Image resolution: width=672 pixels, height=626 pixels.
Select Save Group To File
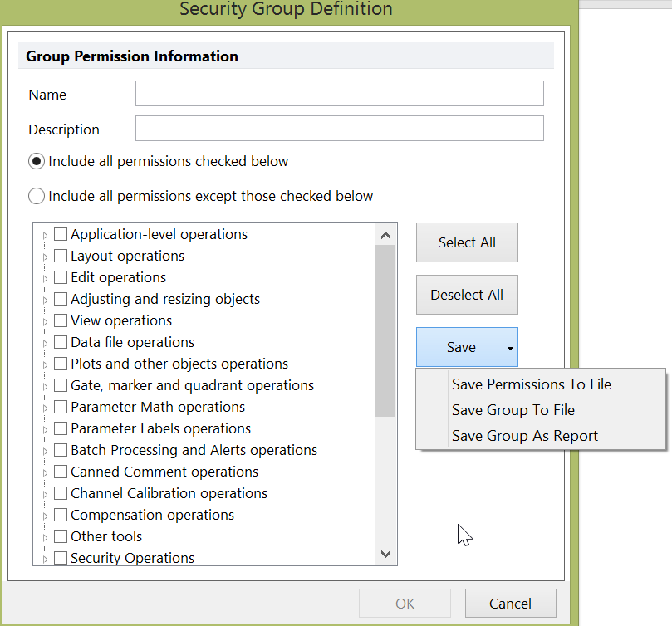coord(513,410)
